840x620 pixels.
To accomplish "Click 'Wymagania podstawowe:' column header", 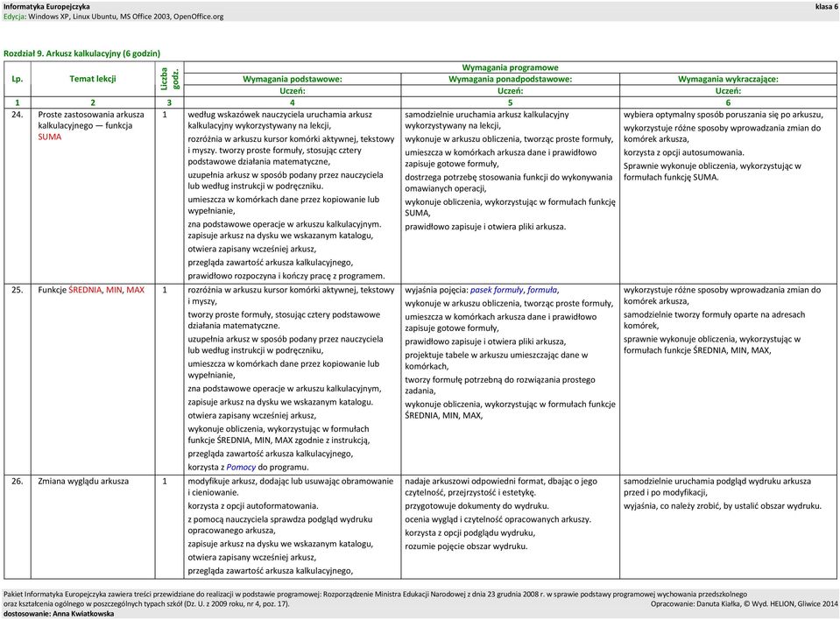I will [x=293, y=79].
